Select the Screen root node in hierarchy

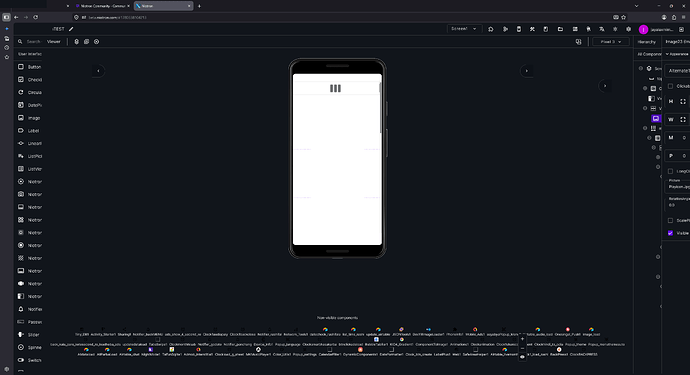(x=653, y=69)
